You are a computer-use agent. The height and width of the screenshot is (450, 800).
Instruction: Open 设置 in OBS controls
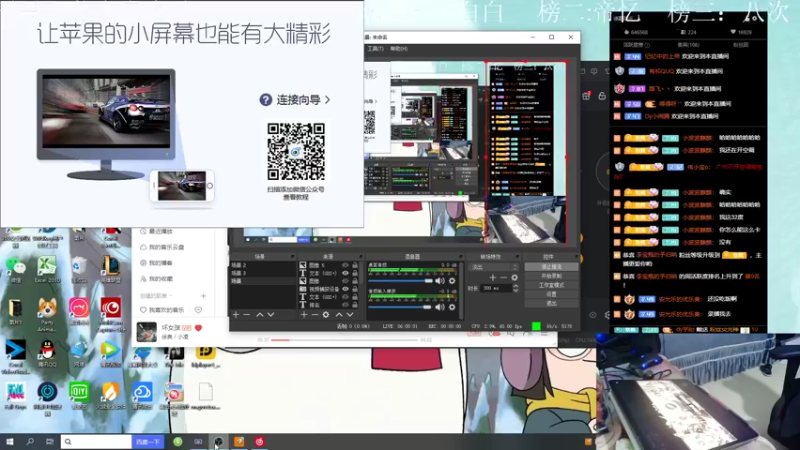pyautogui.click(x=551, y=294)
